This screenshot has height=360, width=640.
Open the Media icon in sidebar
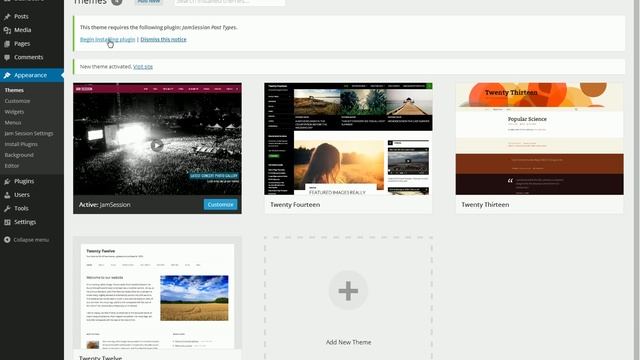[x=7, y=30]
